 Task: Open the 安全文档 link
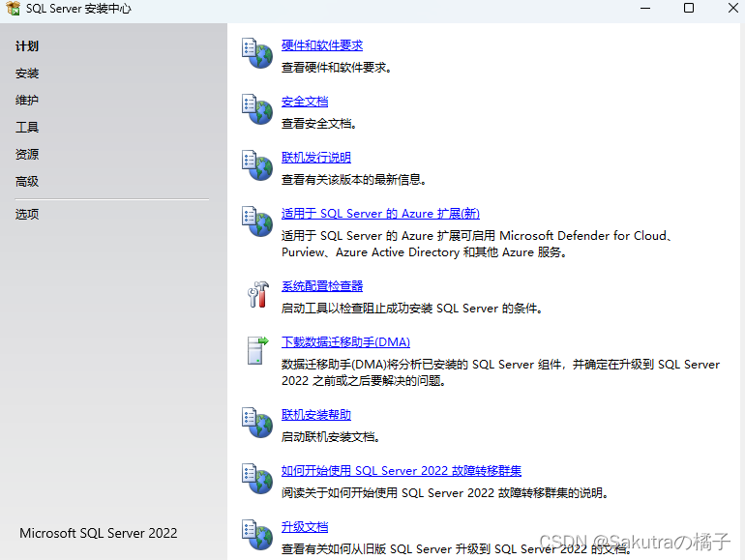coord(305,102)
